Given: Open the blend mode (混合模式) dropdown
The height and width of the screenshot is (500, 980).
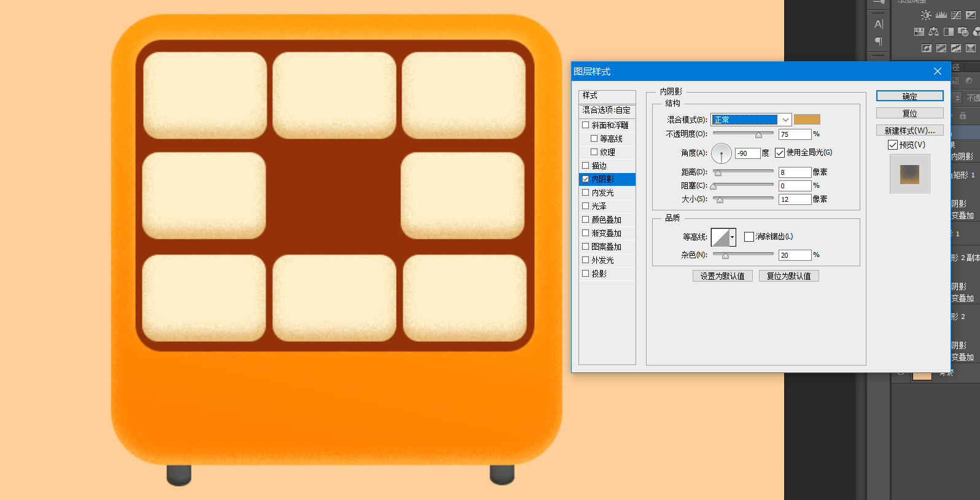Looking at the screenshot, I should point(752,120).
